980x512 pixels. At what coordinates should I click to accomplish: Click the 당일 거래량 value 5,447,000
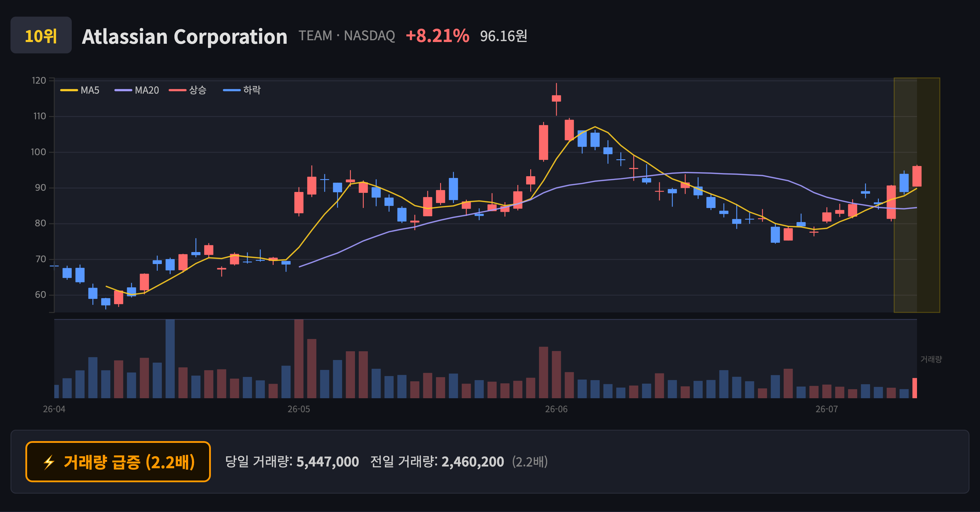[x=328, y=462]
